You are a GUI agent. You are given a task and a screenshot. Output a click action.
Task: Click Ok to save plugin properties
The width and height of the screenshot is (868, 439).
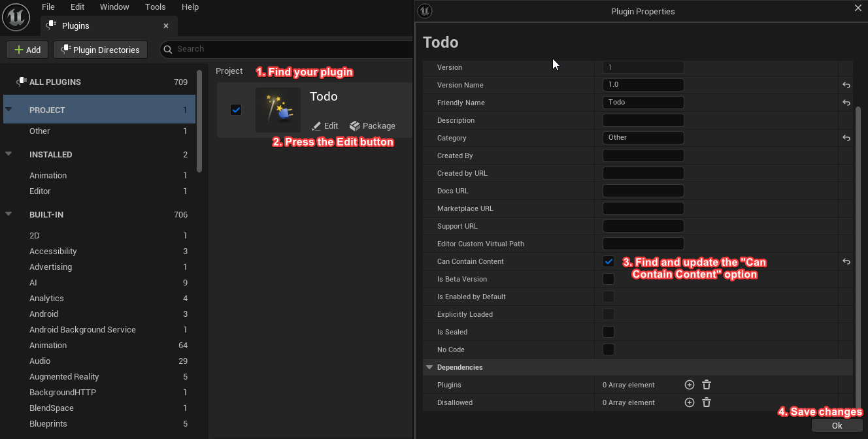click(x=837, y=425)
